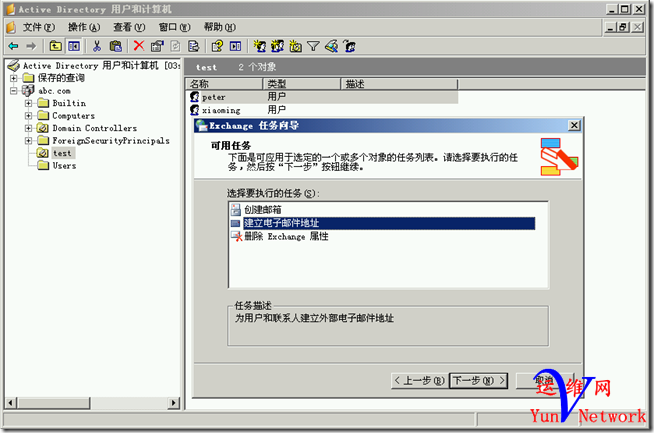Select the 创建邮箱 task
The height and width of the screenshot is (433, 654).
coord(263,209)
